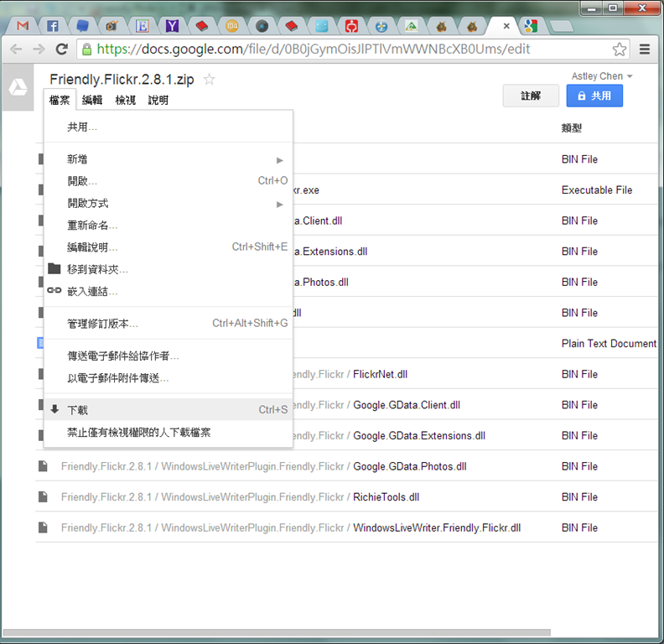664x644 pixels.
Task: Select 開啟... menu item
Action: coord(169,181)
